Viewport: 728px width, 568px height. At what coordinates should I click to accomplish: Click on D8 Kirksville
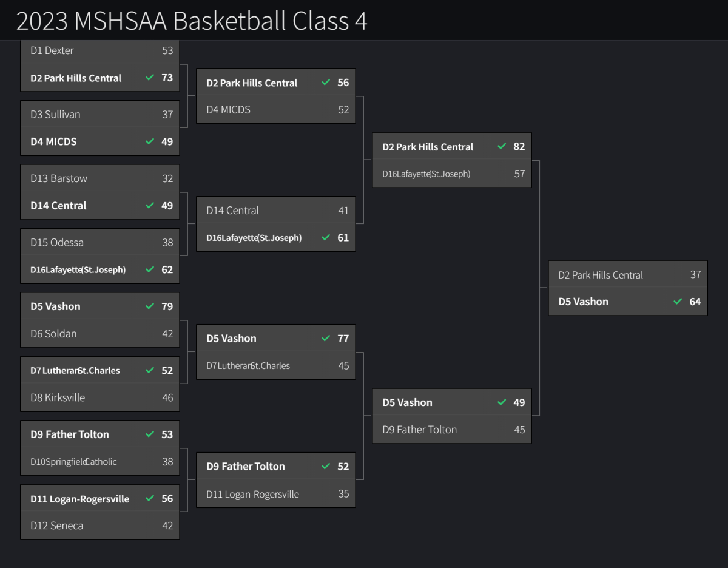pyautogui.click(x=58, y=397)
